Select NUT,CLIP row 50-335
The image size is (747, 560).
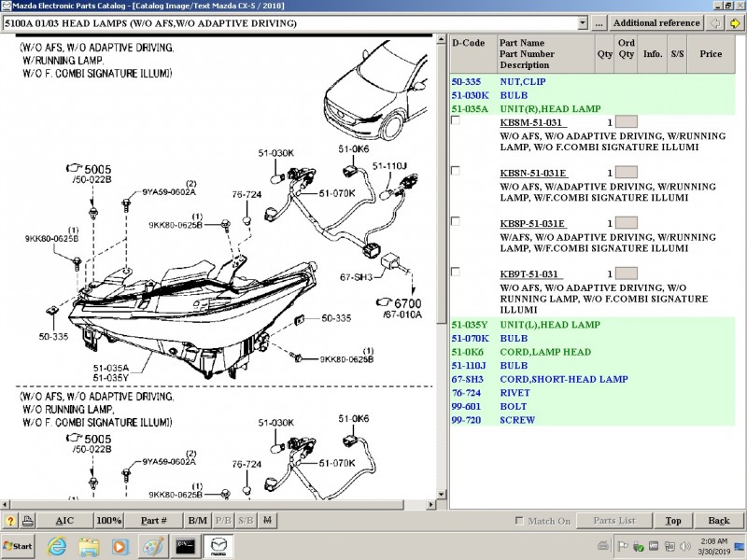pyautogui.click(x=593, y=81)
